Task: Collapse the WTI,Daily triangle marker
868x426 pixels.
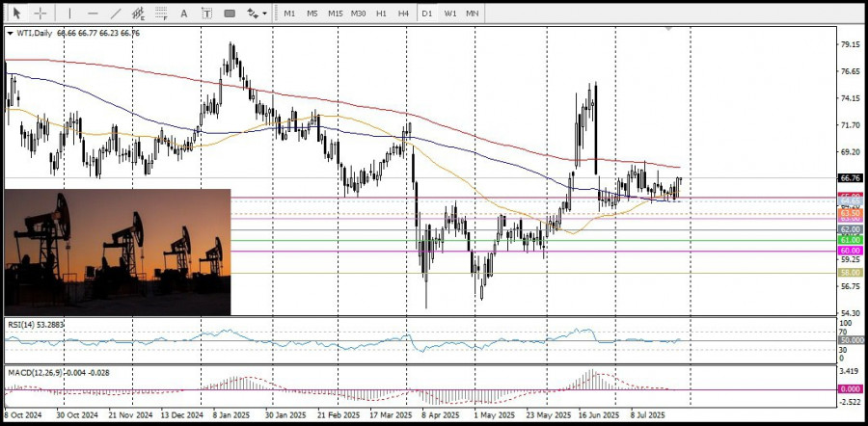Action: coord(10,33)
